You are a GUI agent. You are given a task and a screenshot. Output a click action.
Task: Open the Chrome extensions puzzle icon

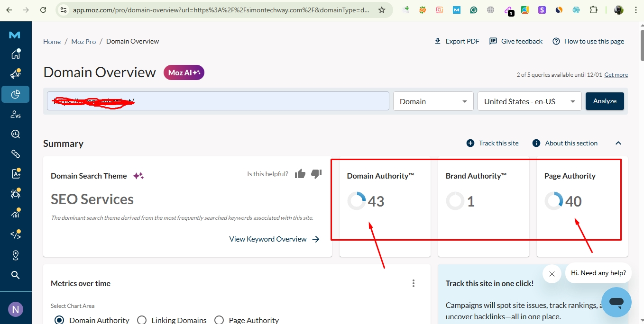[593, 10]
